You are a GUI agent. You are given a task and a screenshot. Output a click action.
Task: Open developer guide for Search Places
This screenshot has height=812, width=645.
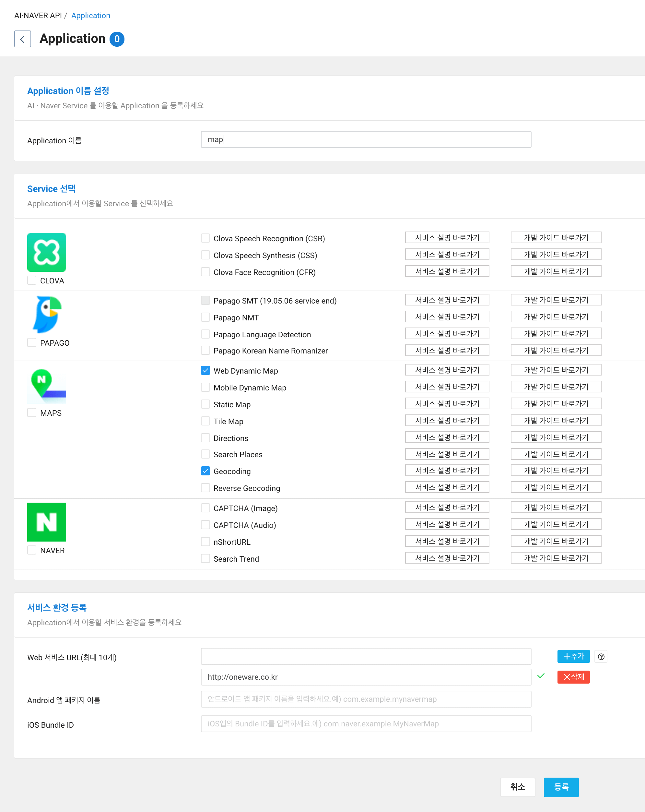[556, 454]
